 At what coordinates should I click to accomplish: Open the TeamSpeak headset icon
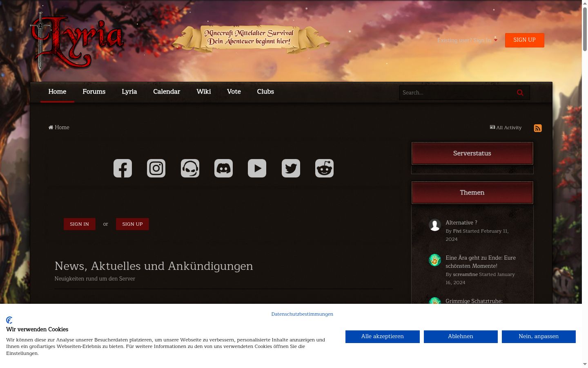coord(190,168)
